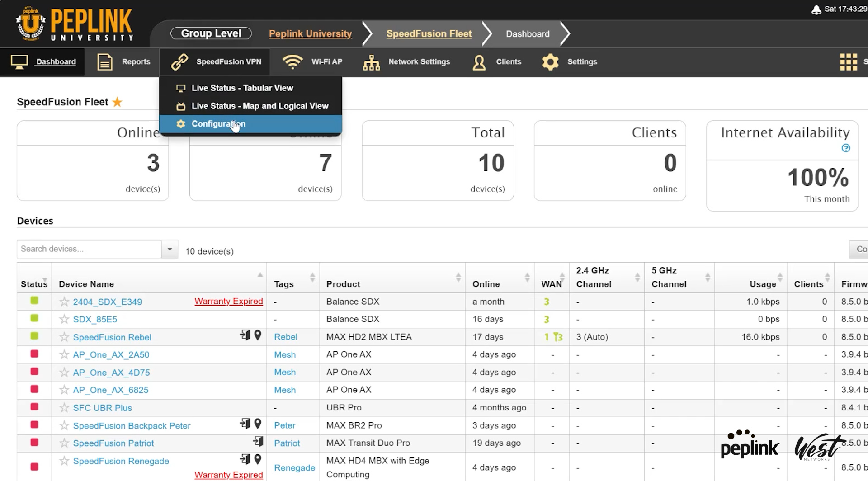Open the SpeedFusion VPN chain-link icon
This screenshot has height=481, width=868.
click(x=180, y=62)
